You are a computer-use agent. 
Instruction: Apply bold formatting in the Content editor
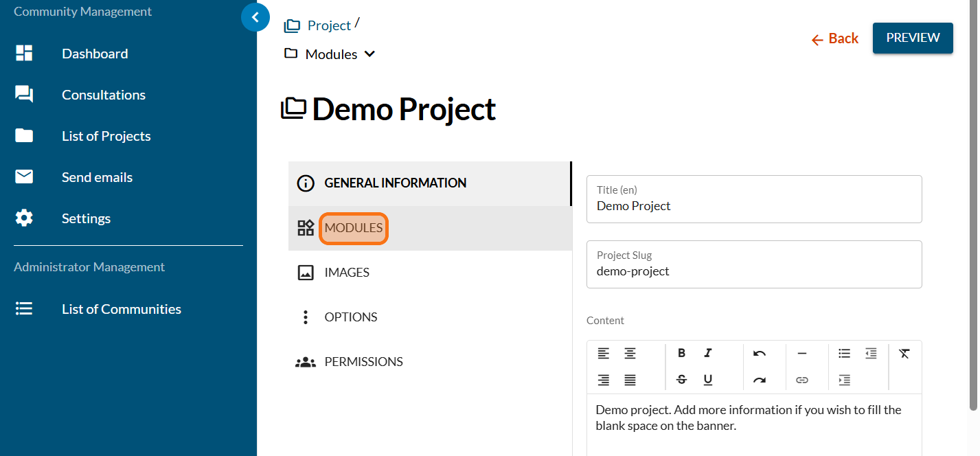(681, 353)
